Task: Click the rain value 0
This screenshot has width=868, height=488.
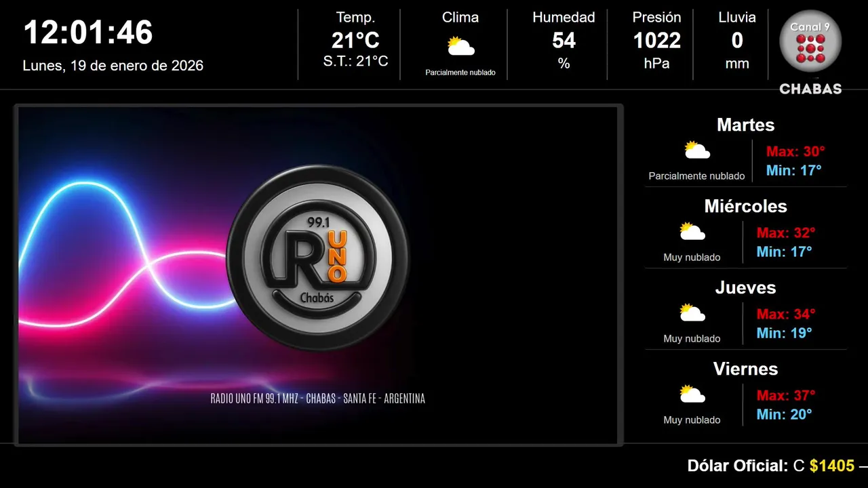Action: coord(737,41)
